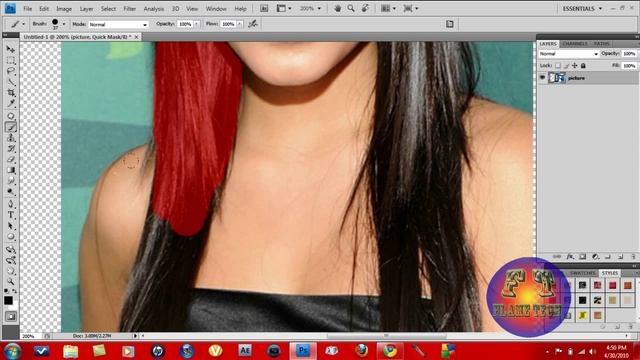The image size is (640, 360).
Task: Select the Clone Stamp tool
Action: pos(11,138)
